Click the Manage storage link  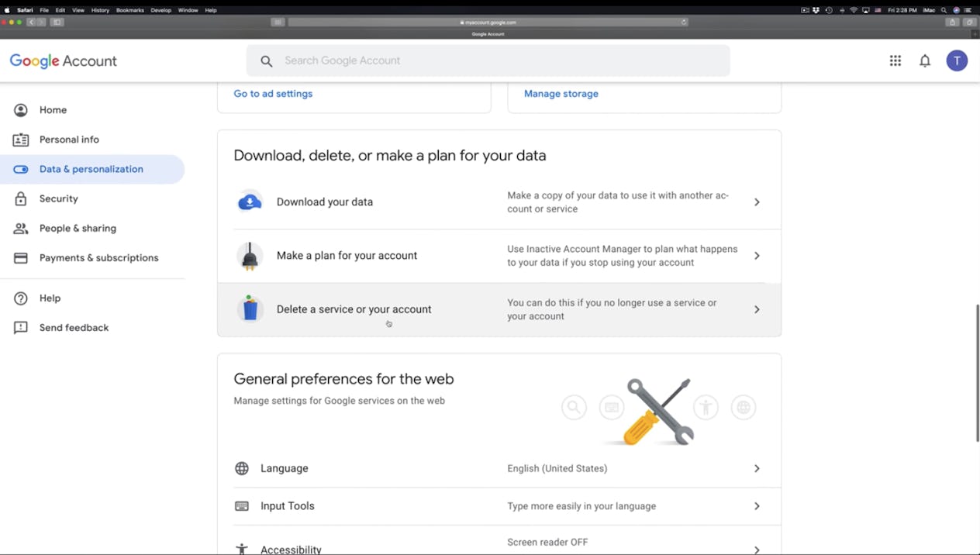tap(561, 94)
